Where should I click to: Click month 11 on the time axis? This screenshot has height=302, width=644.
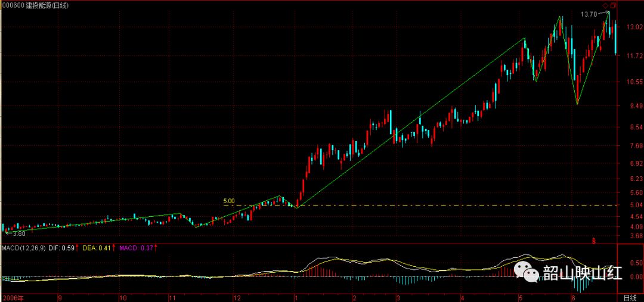point(172,297)
